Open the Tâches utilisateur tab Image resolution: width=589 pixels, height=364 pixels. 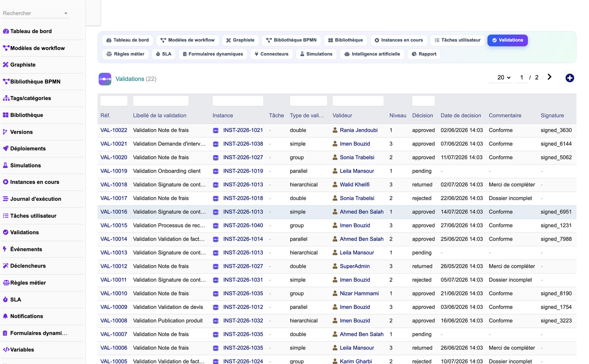[x=457, y=40]
